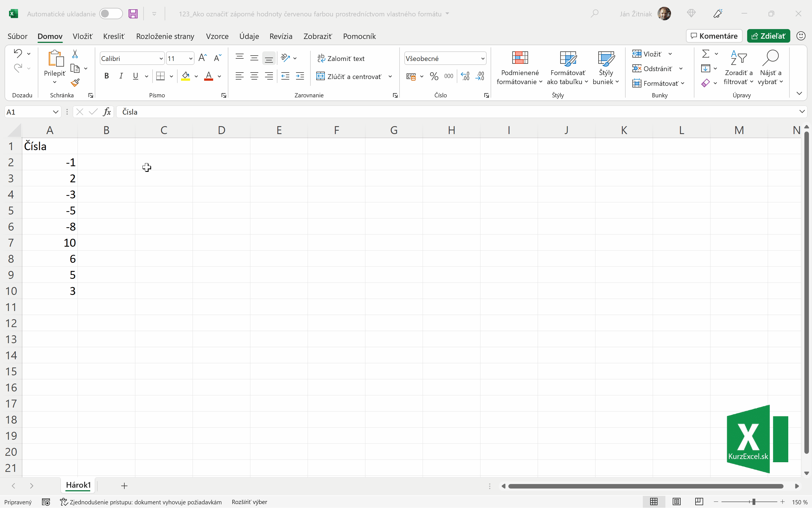Center text horizontally
The width and height of the screenshot is (812, 508).
[254, 76]
